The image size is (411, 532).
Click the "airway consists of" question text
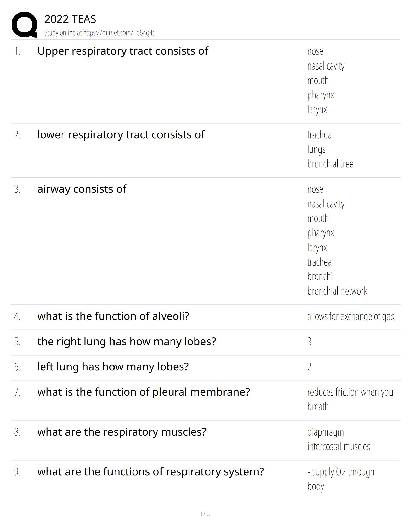click(82, 189)
